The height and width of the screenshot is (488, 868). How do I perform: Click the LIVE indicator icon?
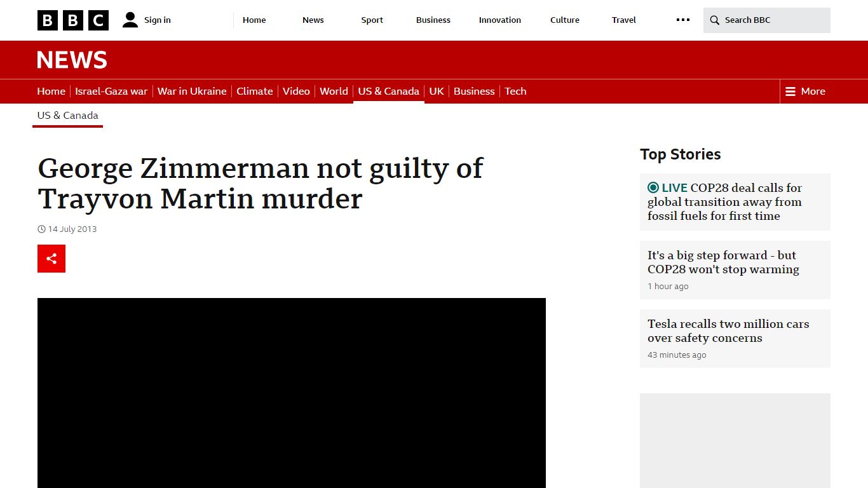point(653,187)
